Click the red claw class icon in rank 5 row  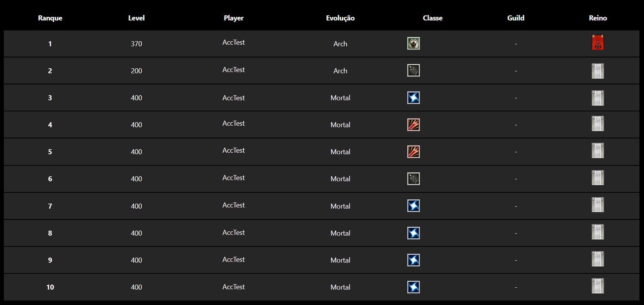tap(413, 151)
